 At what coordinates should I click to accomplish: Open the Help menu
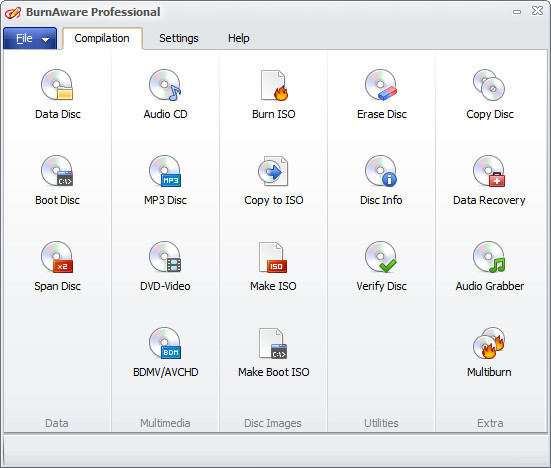click(x=239, y=38)
